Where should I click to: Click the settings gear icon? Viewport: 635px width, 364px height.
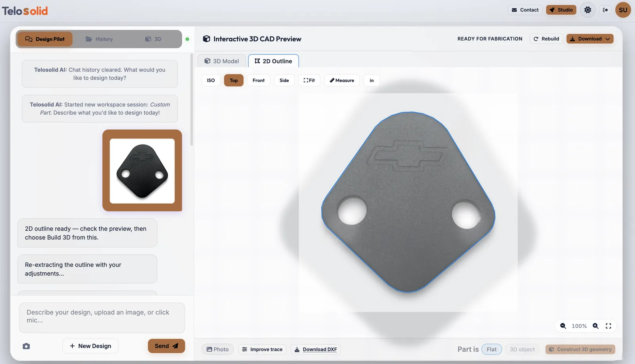tap(588, 10)
